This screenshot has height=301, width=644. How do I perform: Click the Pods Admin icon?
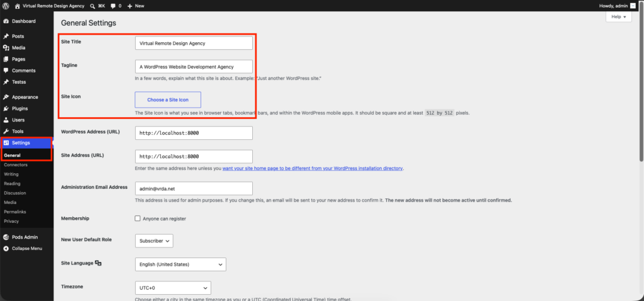click(6, 237)
